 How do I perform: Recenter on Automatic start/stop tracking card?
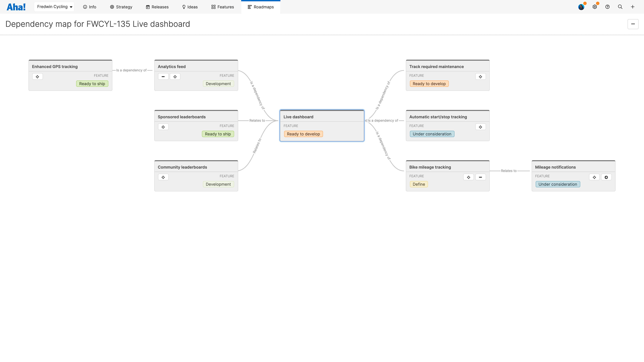pyautogui.click(x=480, y=127)
